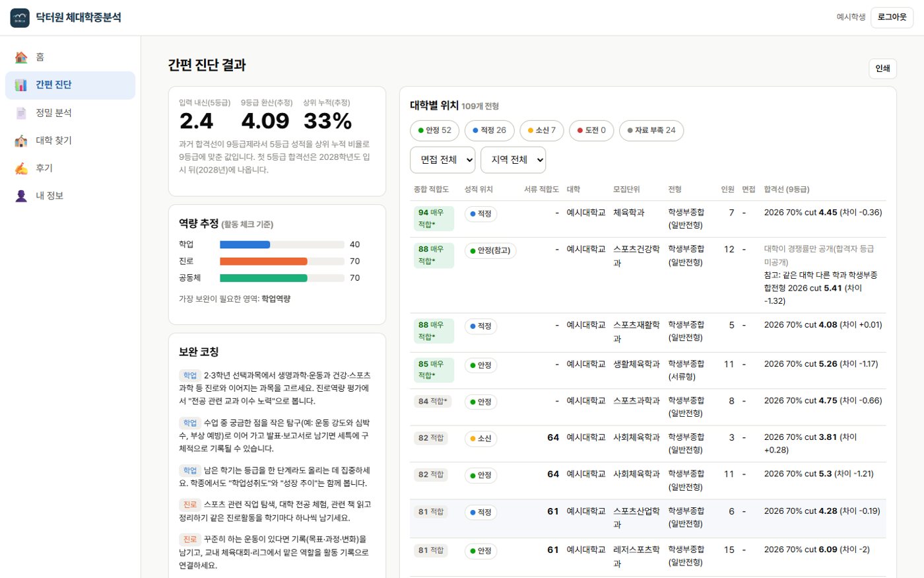Image resolution: width=924 pixels, height=578 pixels.
Task: Click the bar chart icon beside 간편 진단
Action: pos(21,85)
